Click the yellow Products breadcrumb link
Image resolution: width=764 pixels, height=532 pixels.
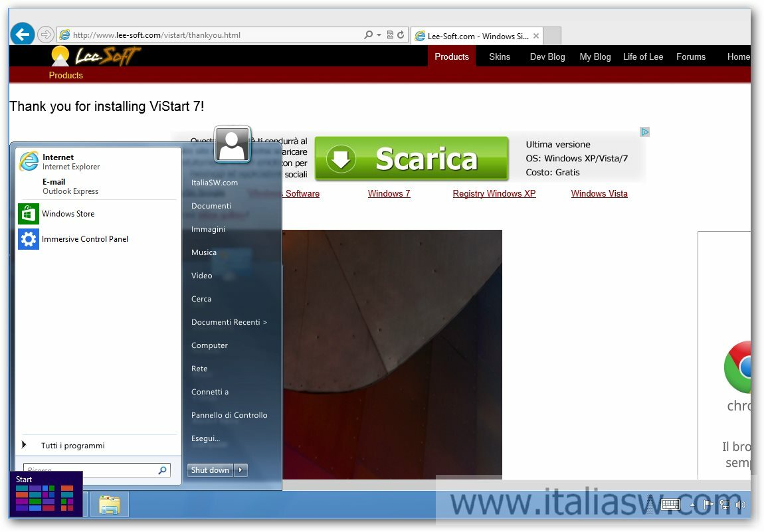[66, 75]
